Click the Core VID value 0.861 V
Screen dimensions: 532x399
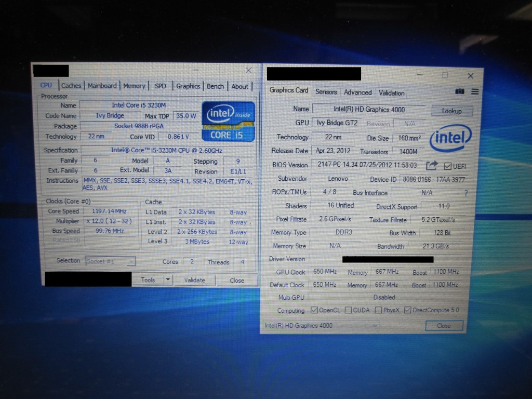coord(178,137)
